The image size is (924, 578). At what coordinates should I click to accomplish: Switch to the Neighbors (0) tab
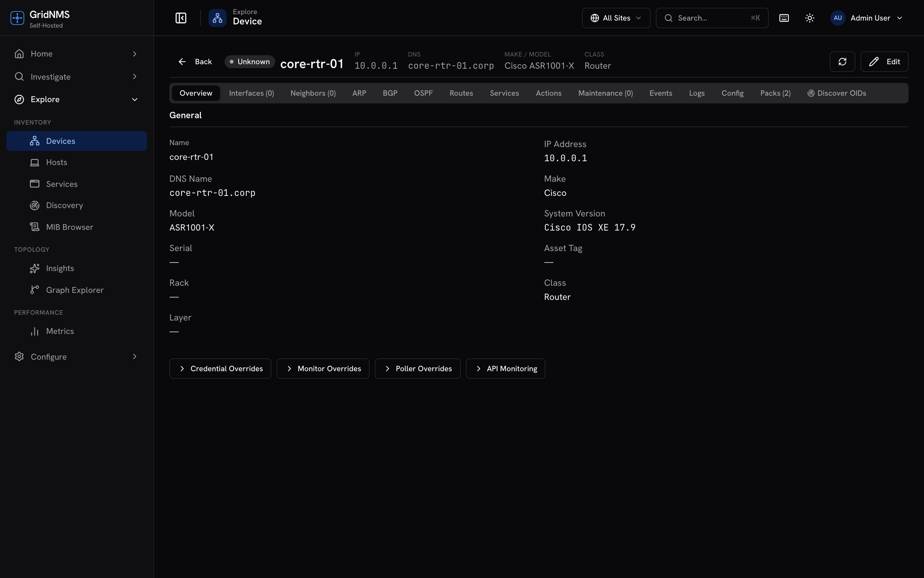tap(313, 93)
